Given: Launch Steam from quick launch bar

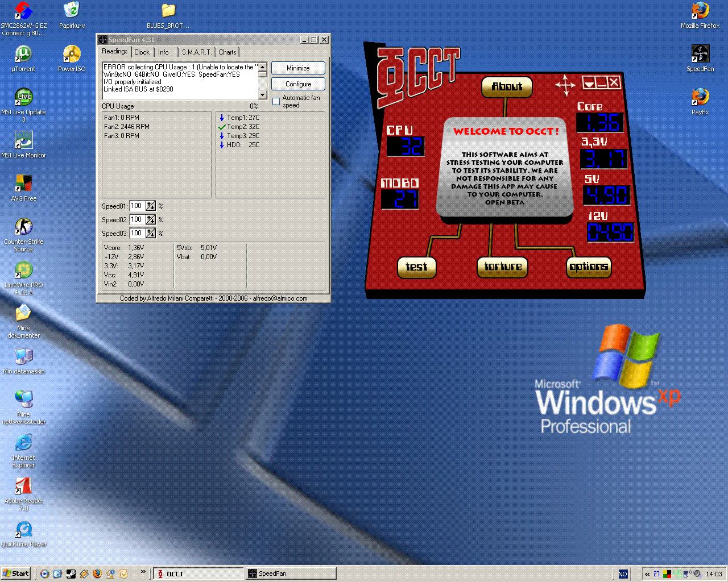Looking at the screenshot, I should click(71, 573).
